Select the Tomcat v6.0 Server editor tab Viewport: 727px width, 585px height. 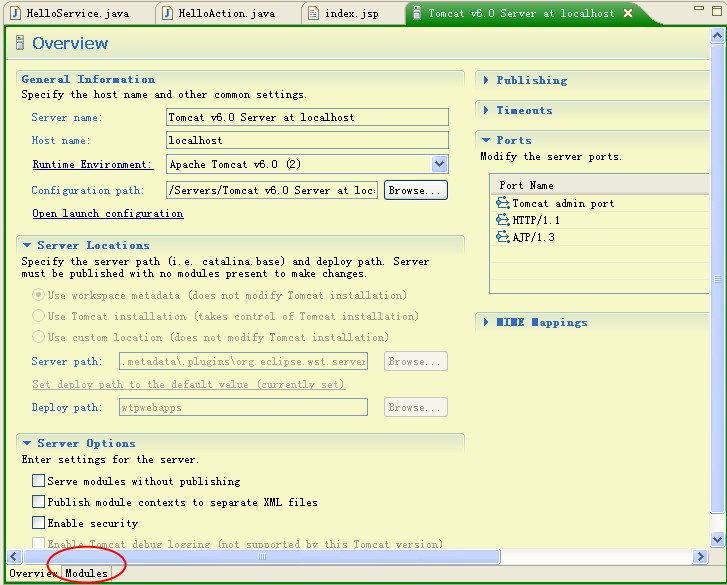[521, 13]
